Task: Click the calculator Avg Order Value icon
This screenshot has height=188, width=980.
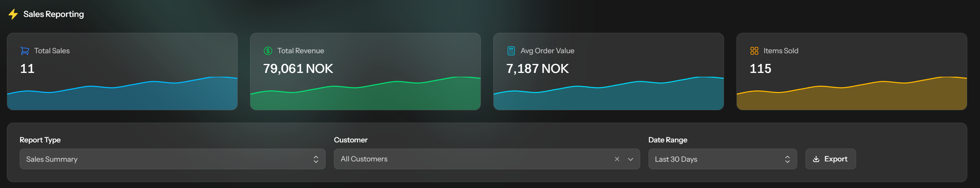Action: point(511,51)
